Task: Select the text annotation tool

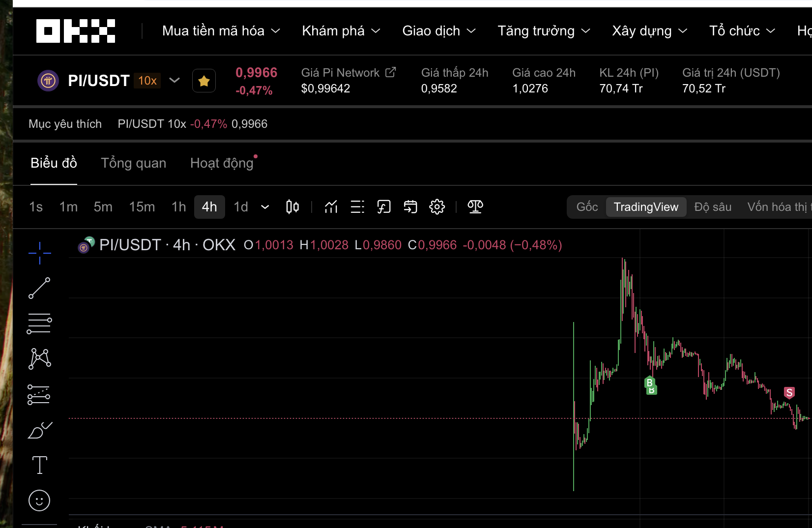Action: [x=39, y=465]
